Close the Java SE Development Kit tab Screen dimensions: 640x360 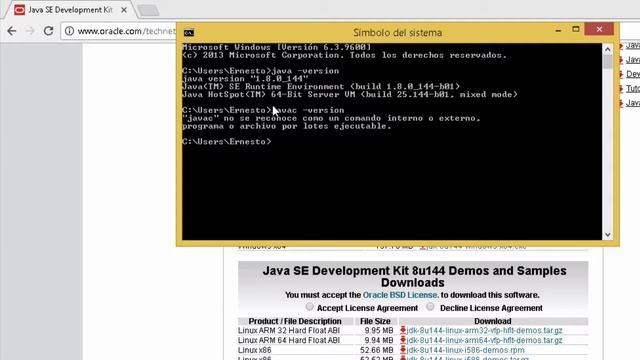pos(124,10)
